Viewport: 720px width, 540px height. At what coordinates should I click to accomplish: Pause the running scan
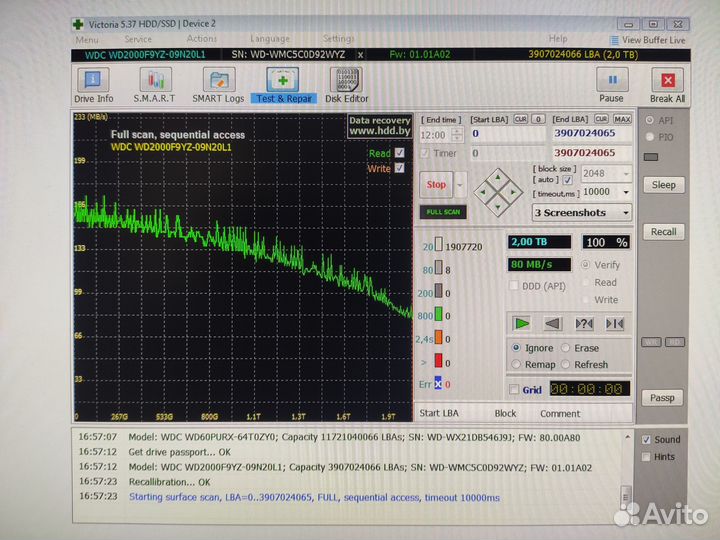pyautogui.click(x=612, y=80)
